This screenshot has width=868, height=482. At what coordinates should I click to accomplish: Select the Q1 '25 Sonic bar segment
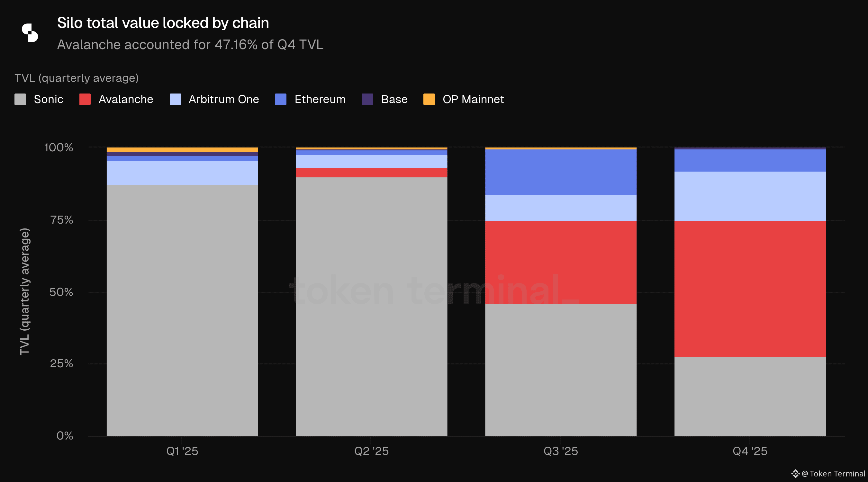(182, 310)
